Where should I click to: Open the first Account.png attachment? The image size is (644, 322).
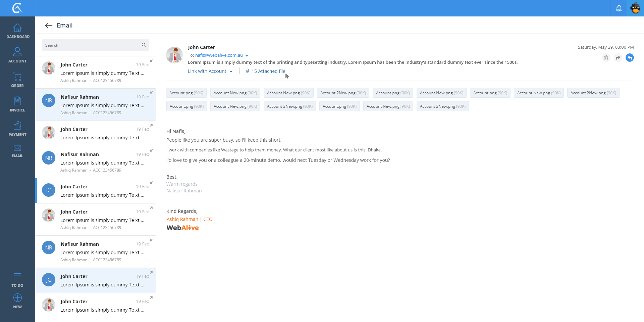coord(186,93)
